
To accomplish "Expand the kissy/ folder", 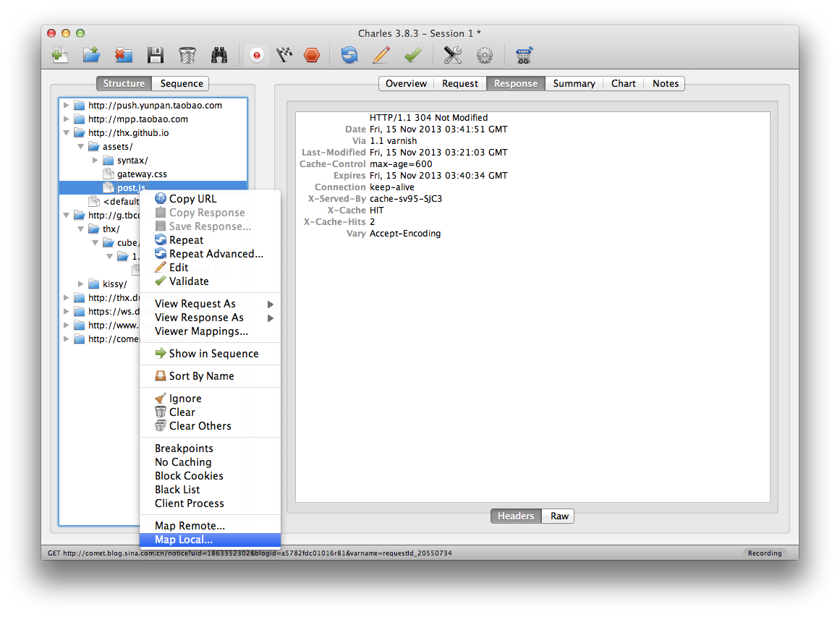I will [80, 284].
